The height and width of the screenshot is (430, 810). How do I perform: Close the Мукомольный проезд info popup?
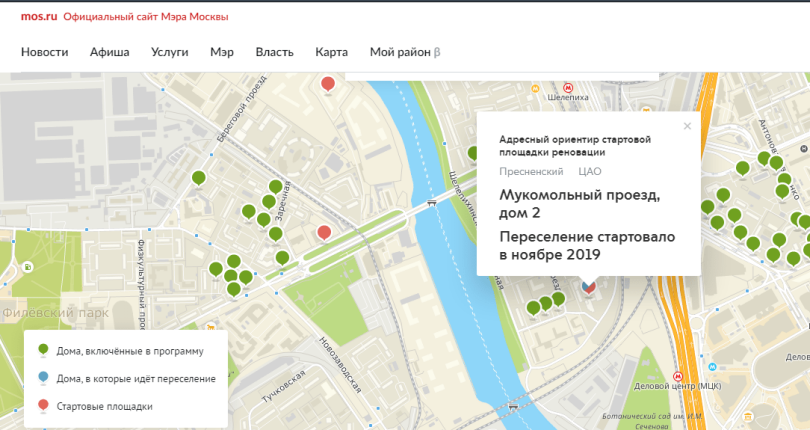(x=687, y=126)
